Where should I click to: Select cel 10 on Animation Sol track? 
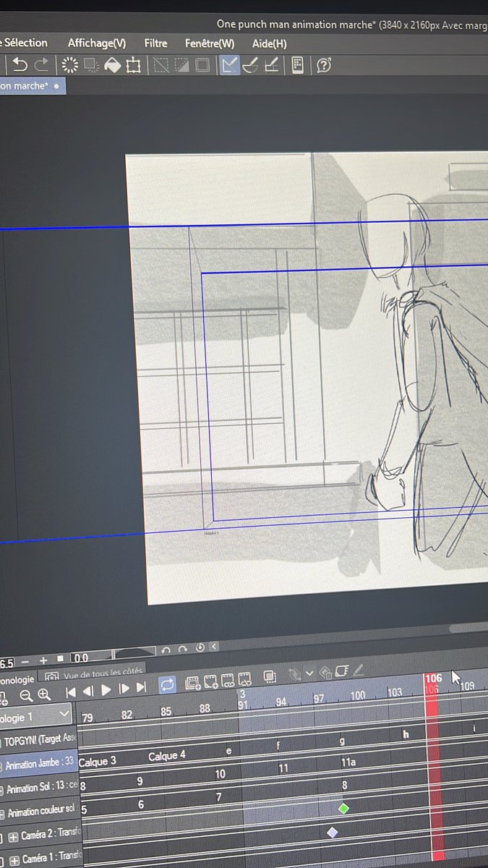click(x=220, y=774)
